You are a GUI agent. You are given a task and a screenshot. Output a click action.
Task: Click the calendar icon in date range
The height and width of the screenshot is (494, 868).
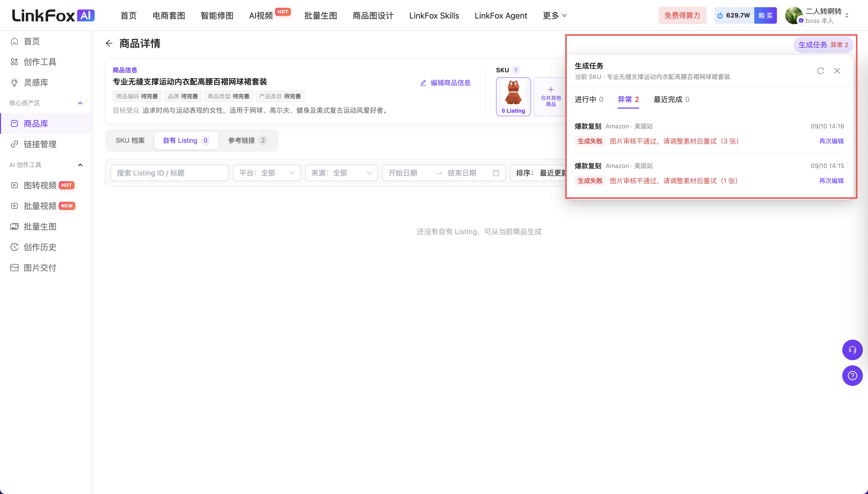pyautogui.click(x=495, y=173)
